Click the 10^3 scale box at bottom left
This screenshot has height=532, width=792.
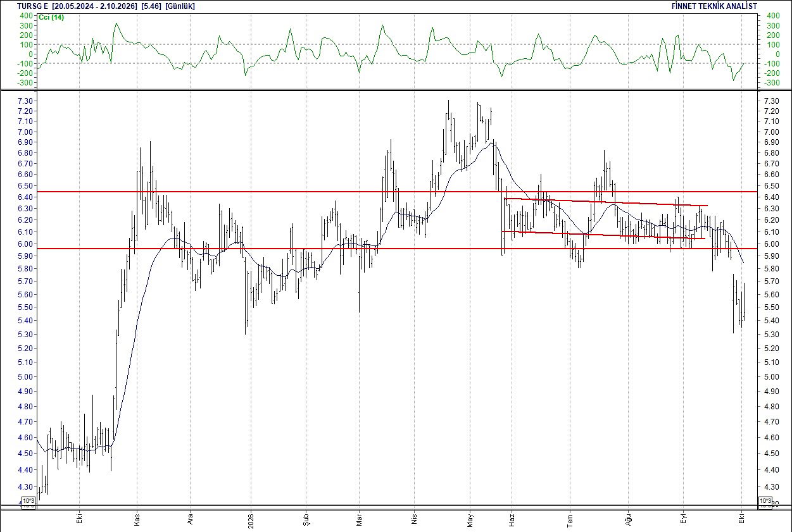click(30, 502)
